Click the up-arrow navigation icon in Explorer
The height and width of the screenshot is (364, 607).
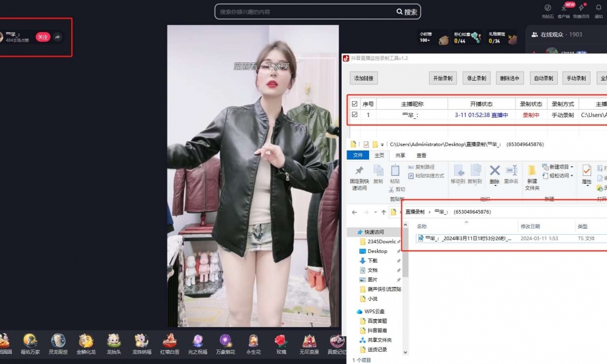384,212
